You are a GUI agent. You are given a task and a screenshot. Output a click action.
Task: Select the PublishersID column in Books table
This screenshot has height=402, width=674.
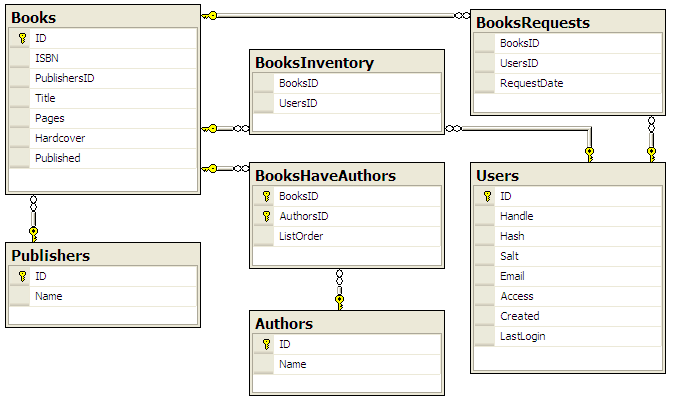point(64,78)
